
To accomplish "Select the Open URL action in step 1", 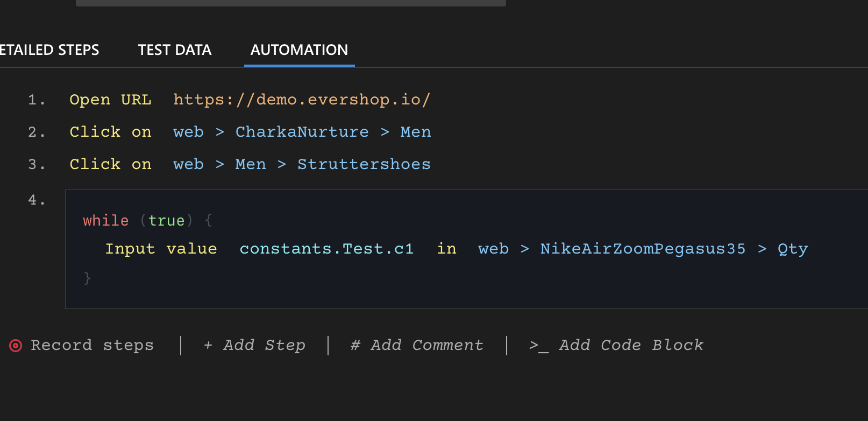I will [110, 100].
